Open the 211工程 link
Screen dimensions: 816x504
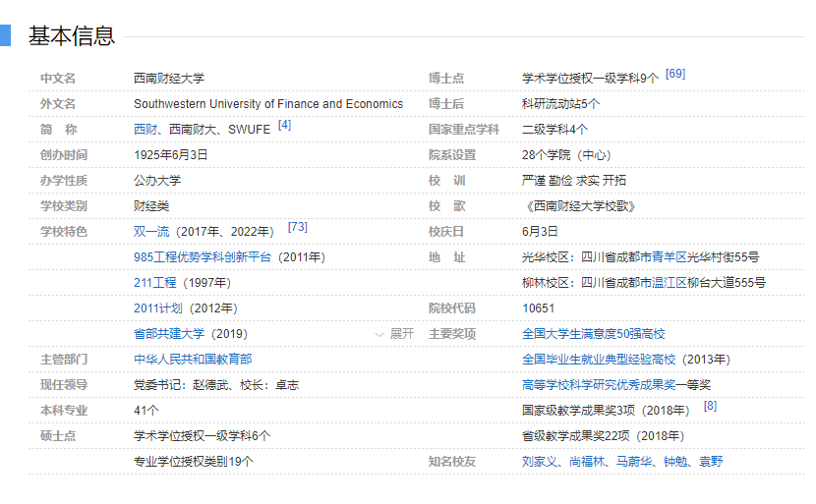pos(154,283)
